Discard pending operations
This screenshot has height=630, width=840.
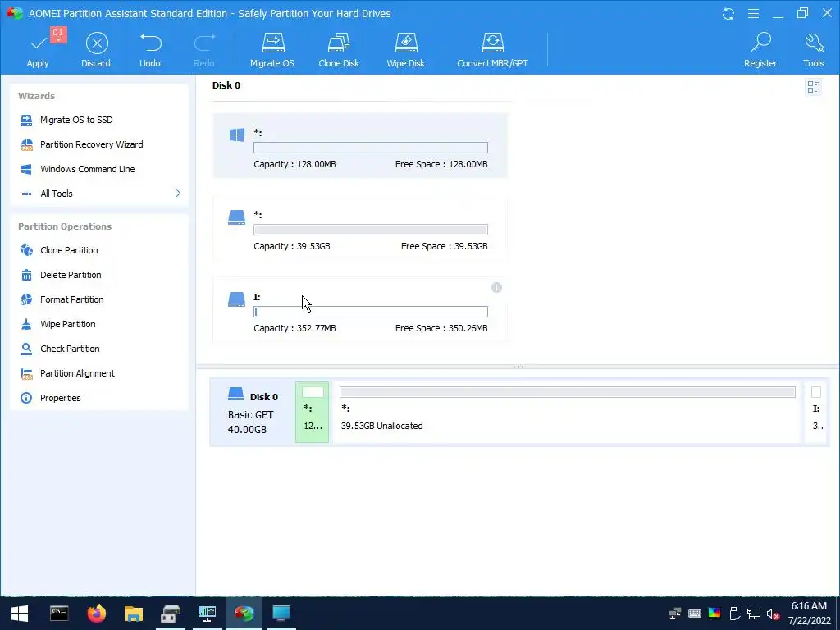click(97, 50)
